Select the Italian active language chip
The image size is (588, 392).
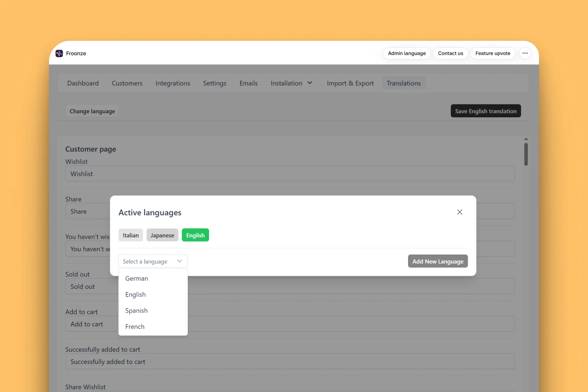pyautogui.click(x=131, y=235)
